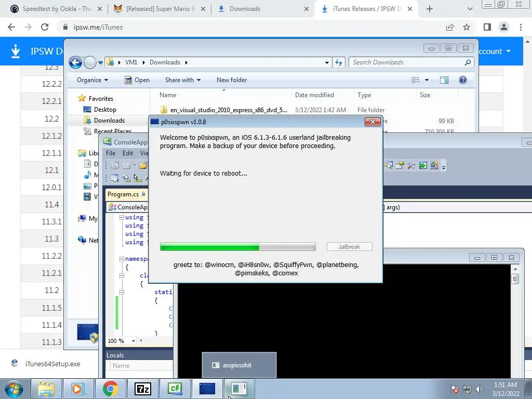The image size is (532, 399).
Task: Click the Visual Studio extension manager icon
Action: click(x=434, y=166)
